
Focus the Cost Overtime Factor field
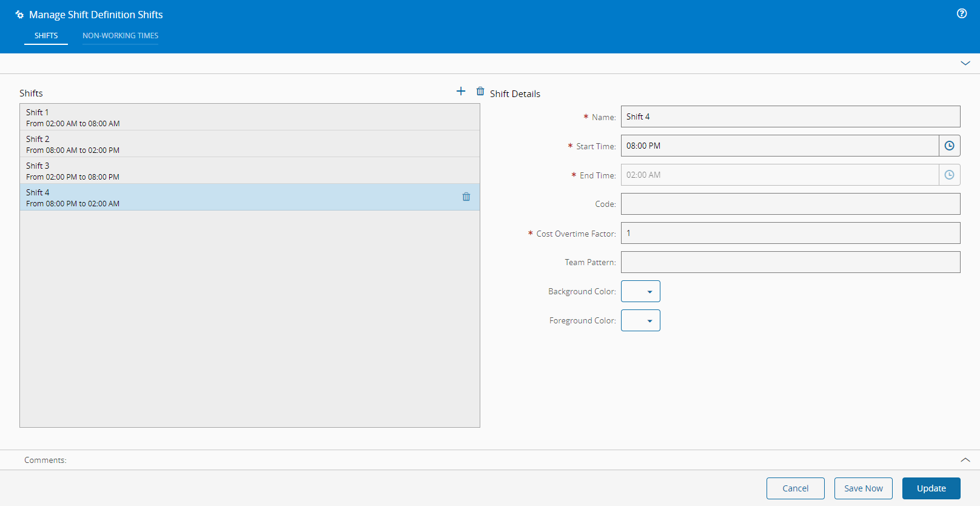click(790, 233)
